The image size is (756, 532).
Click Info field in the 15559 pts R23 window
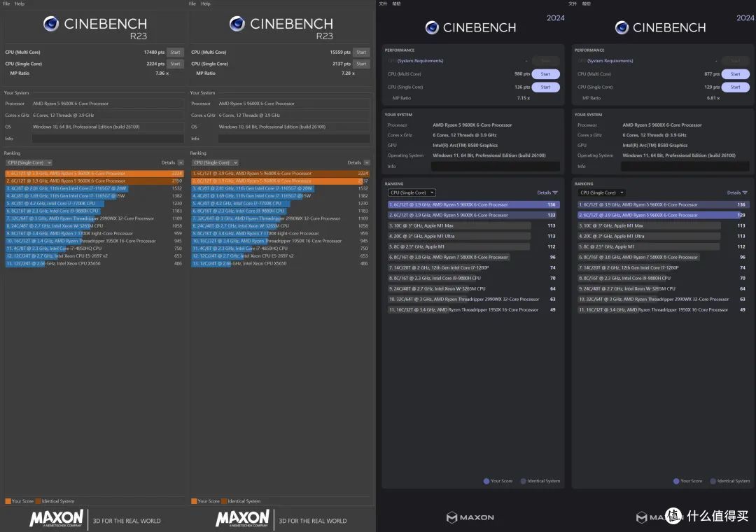293,139
